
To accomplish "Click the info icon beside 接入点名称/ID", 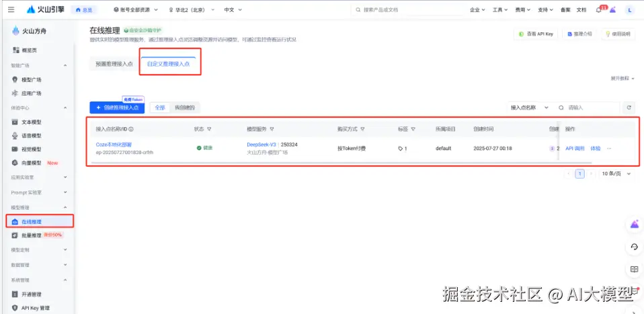I will [131, 129].
